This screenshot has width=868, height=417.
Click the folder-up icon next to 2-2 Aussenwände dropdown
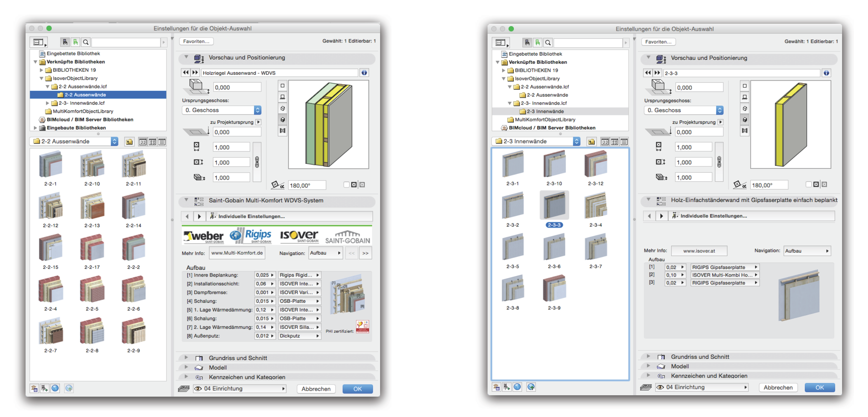[129, 142]
